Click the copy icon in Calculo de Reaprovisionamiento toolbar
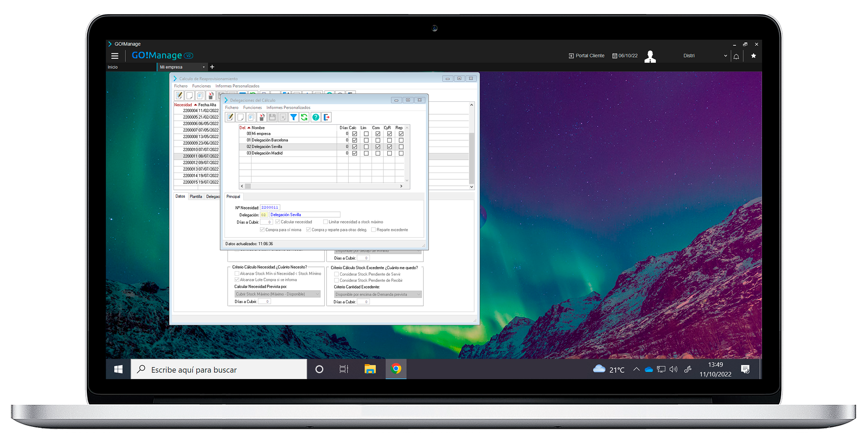Image resolution: width=868 pixels, height=447 pixels. (200, 96)
